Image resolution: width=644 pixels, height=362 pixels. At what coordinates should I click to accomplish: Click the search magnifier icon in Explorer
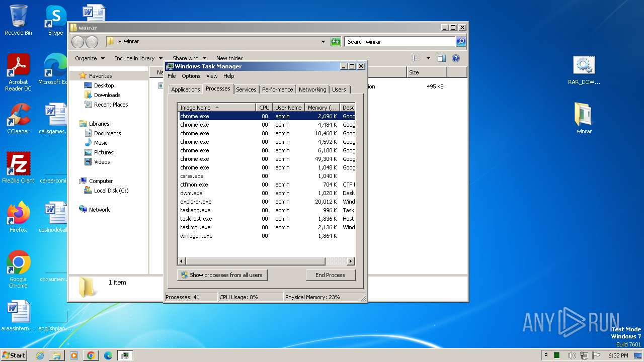coord(461,42)
